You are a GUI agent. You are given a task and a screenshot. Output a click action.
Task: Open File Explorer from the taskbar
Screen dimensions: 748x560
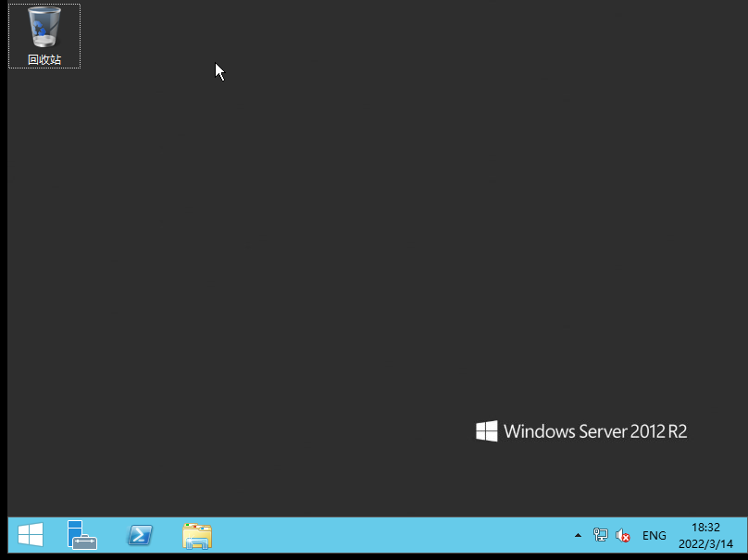197,536
